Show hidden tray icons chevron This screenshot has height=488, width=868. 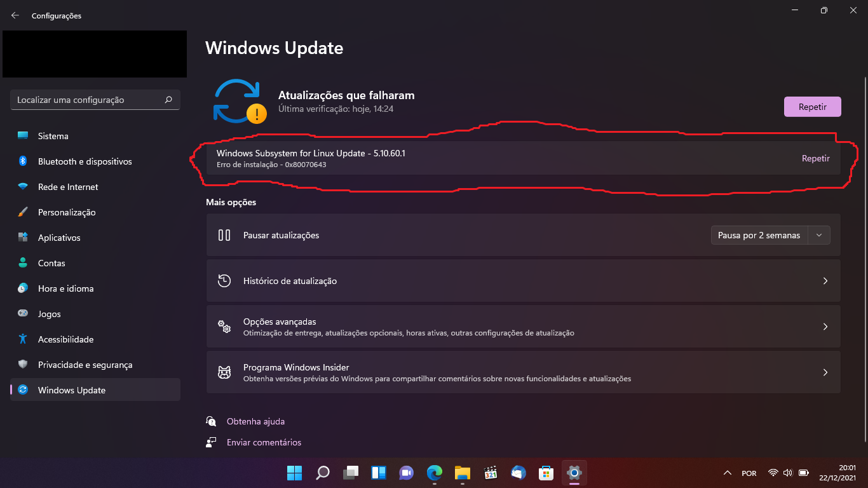tap(728, 473)
